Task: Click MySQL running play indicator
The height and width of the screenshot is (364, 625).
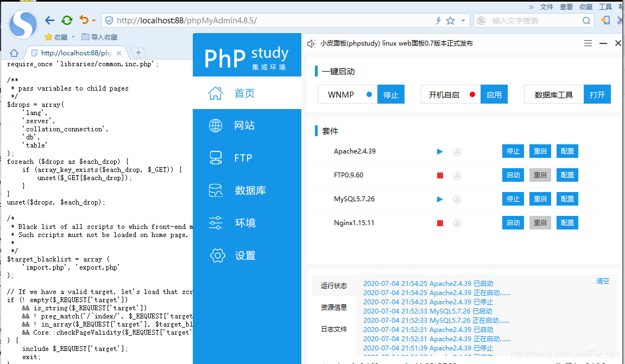Action: click(440, 199)
